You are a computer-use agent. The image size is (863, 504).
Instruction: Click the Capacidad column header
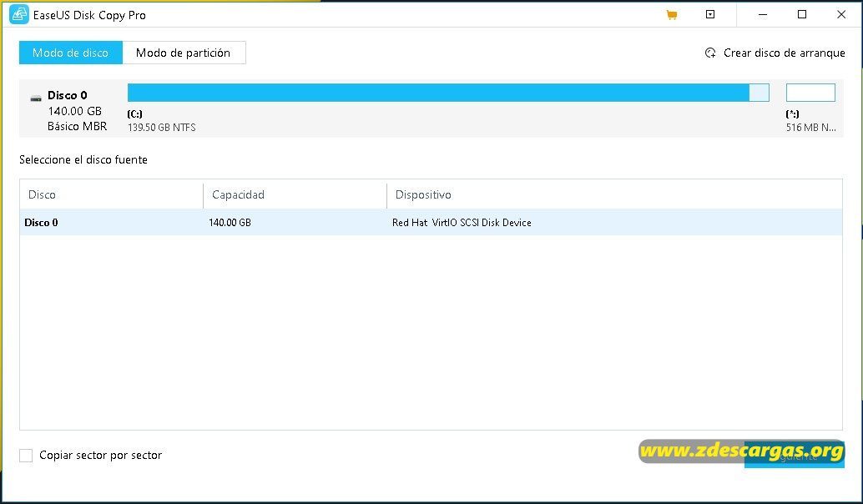295,194
